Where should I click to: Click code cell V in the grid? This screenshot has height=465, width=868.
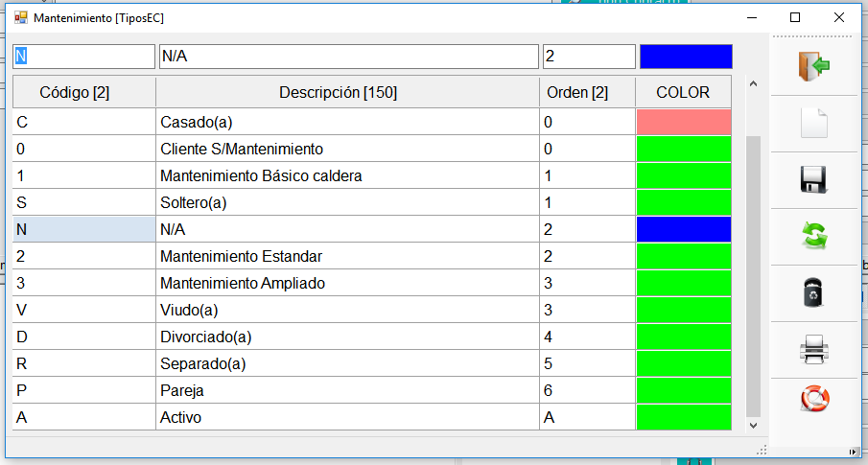[84, 310]
